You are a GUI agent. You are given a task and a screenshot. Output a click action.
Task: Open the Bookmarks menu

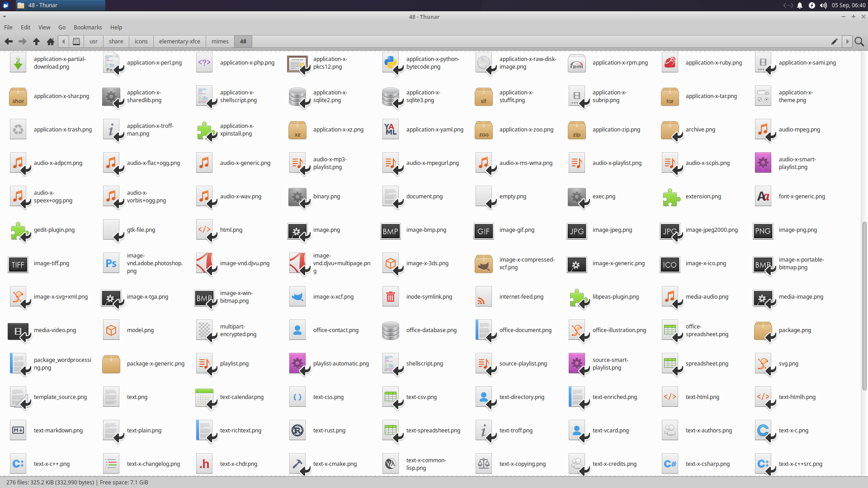pyautogui.click(x=88, y=27)
